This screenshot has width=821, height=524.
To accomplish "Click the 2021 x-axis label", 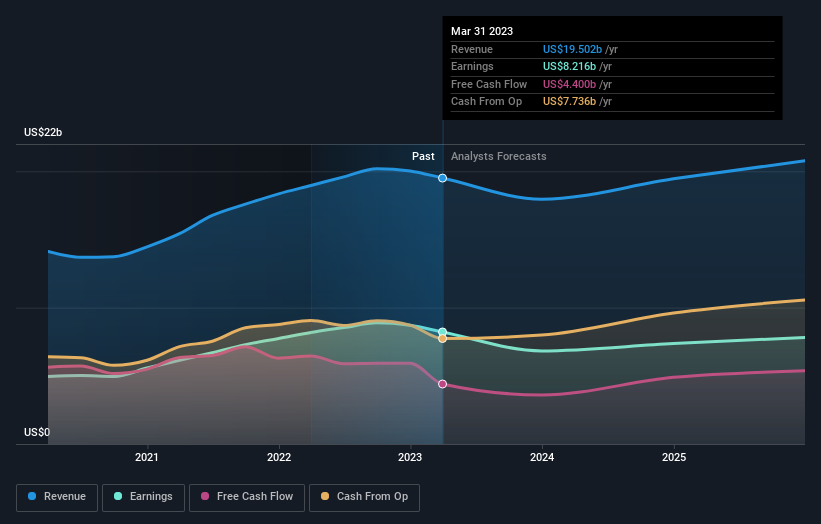I will pyautogui.click(x=147, y=457).
